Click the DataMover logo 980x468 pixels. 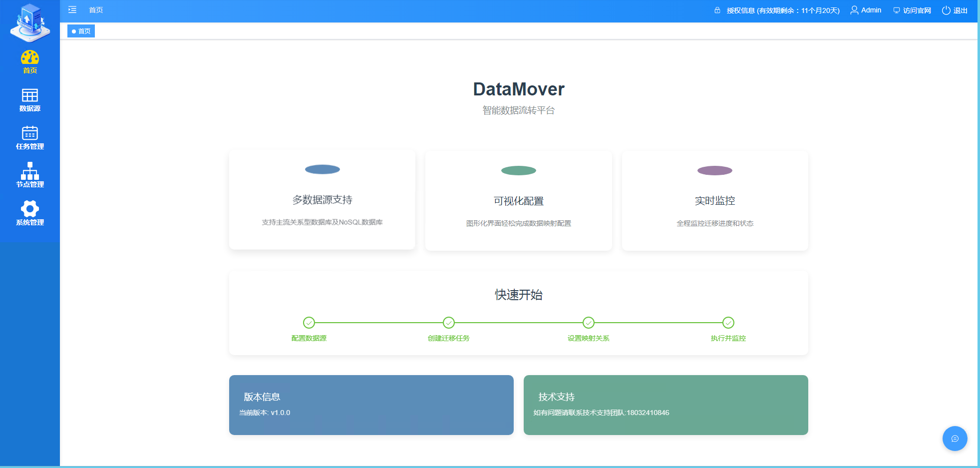(29, 24)
